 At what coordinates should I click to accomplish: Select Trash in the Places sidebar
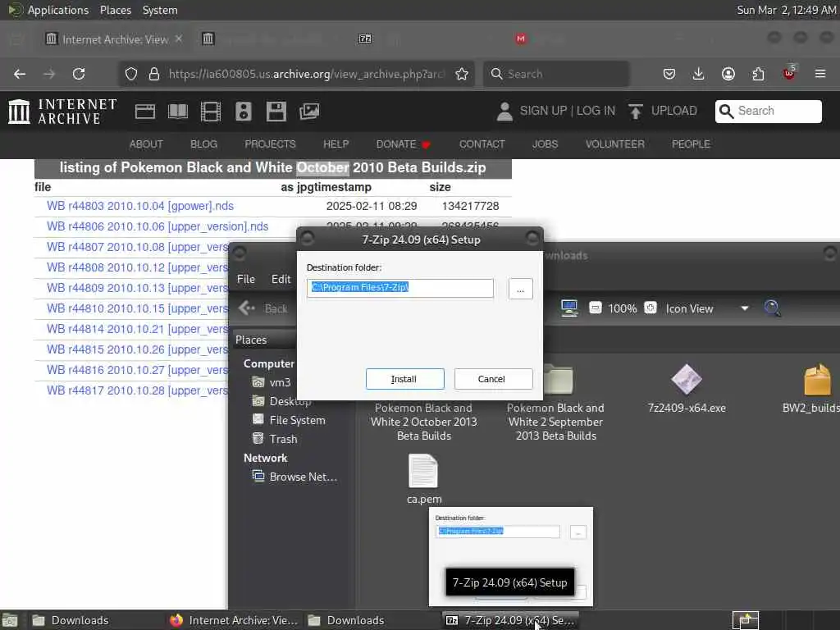(x=275, y=439)
